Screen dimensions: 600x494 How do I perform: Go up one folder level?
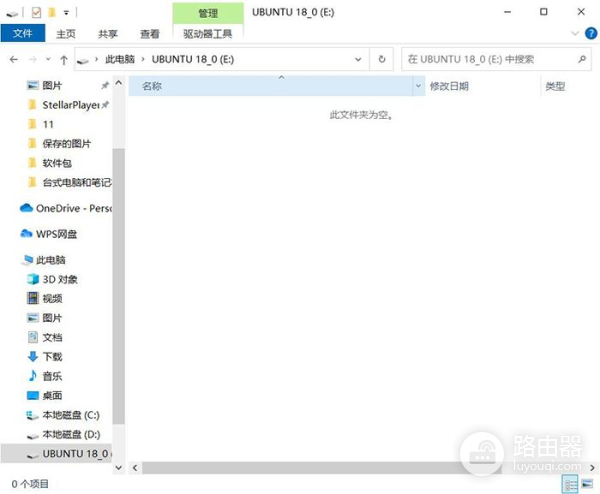(x=64, y=60)
